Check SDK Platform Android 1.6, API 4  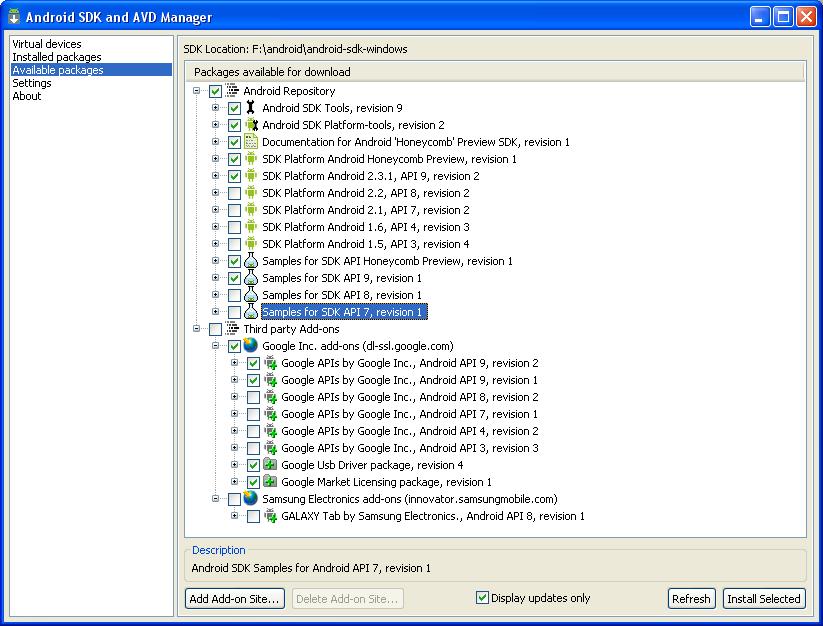pos(234,227)
